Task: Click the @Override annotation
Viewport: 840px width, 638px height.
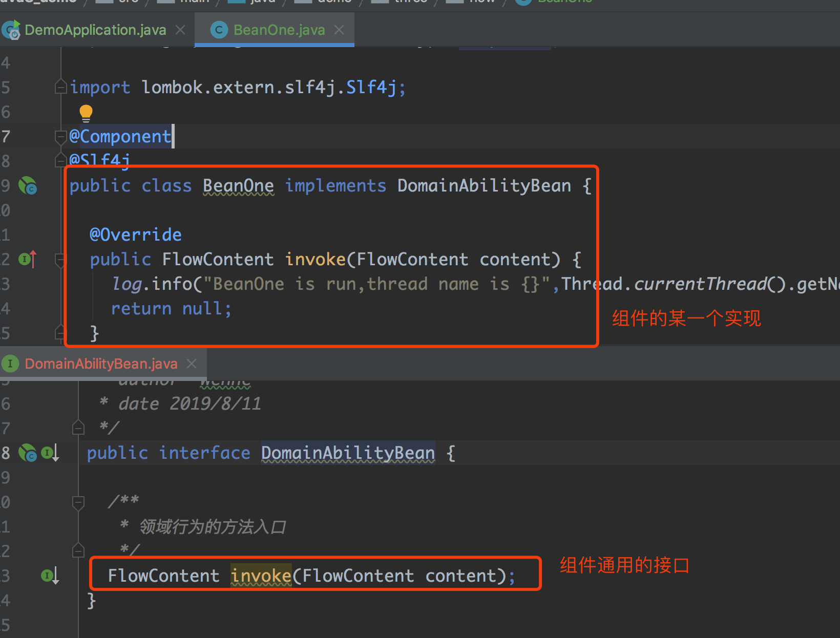Action: [x=136, y=235]
